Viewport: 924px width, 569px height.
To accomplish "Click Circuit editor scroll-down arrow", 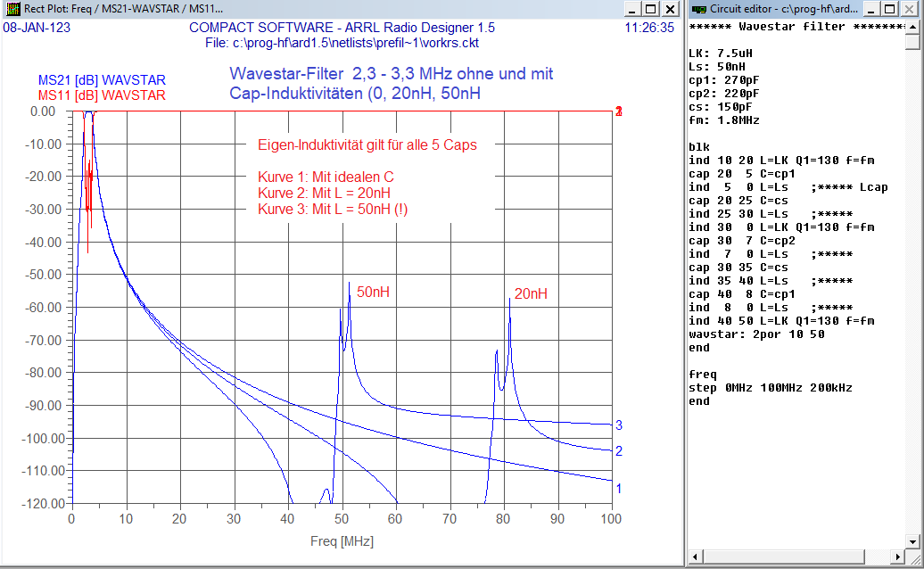I will 912,541.
